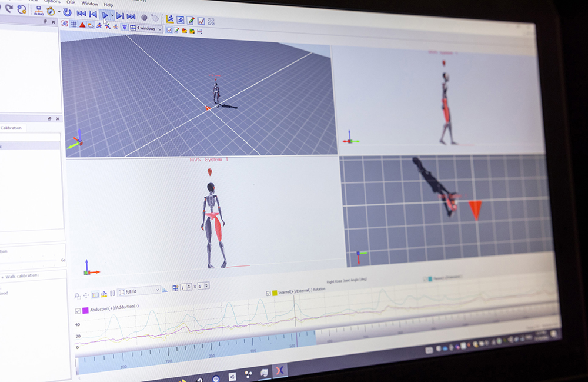Jump to the start of the recording

81,14
